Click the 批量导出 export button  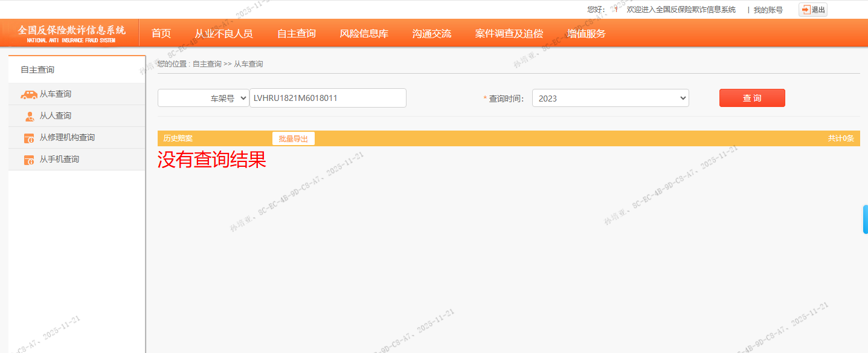[x=293, y=138]
